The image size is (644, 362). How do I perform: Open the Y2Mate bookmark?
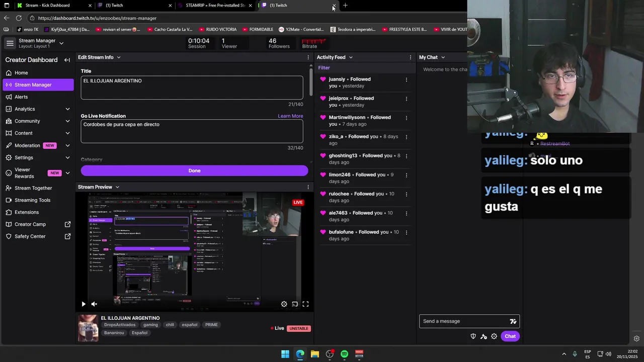301,30
